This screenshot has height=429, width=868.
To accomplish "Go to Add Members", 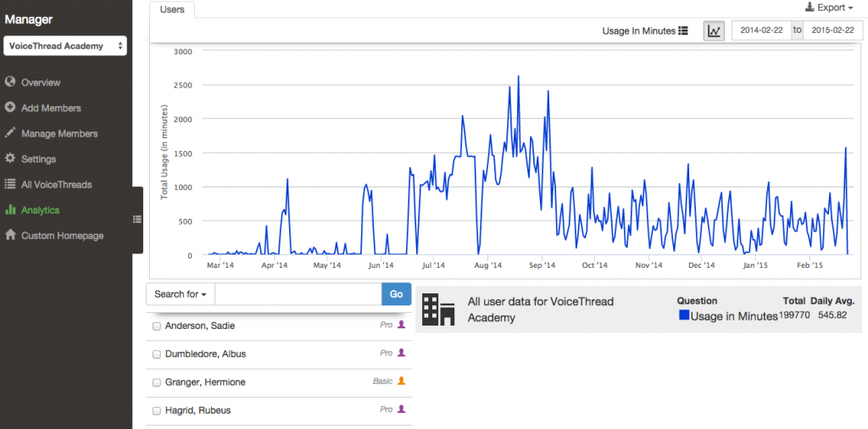I will point(51,108).
